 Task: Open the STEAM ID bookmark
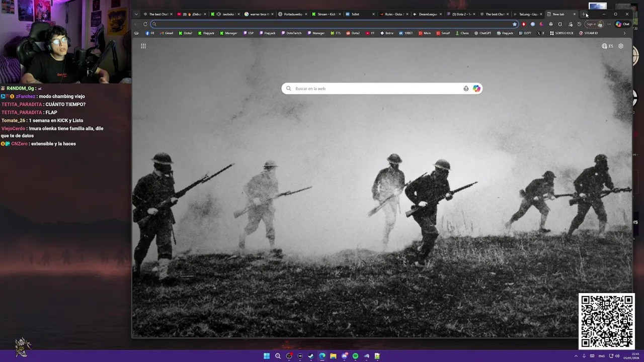pyautogui.click(x=589, y=33)
